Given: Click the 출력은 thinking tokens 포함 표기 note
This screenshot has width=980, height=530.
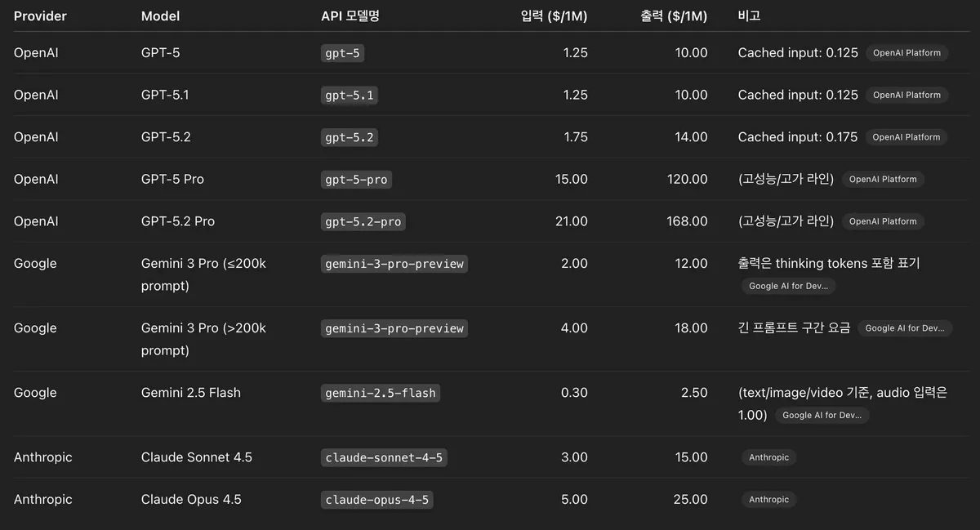Looking at the screenshot, I should (x=829, y=264).
